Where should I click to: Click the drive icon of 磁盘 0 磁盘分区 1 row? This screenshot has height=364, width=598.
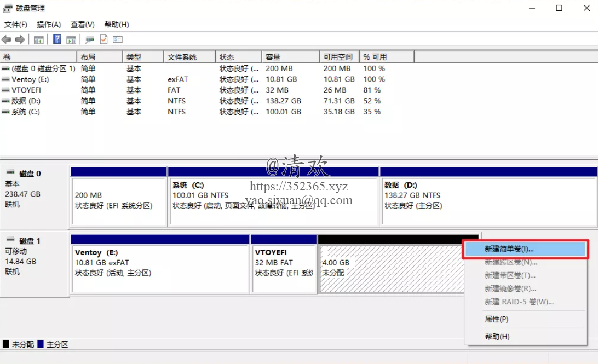(x=5, y=68)
